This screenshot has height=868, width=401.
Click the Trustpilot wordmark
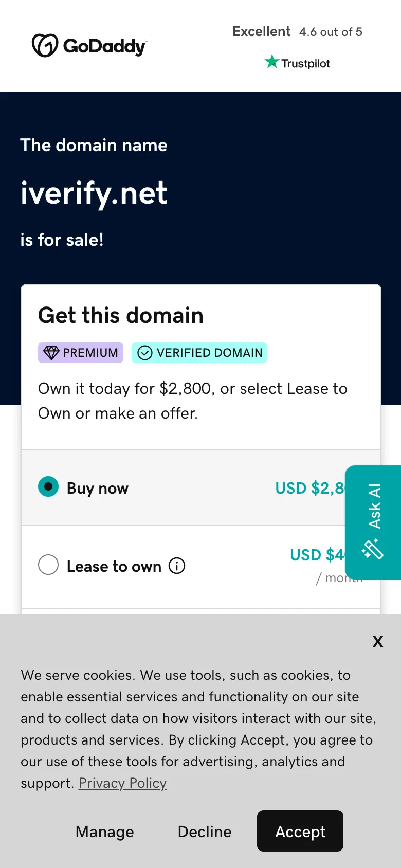click(304, 63)
